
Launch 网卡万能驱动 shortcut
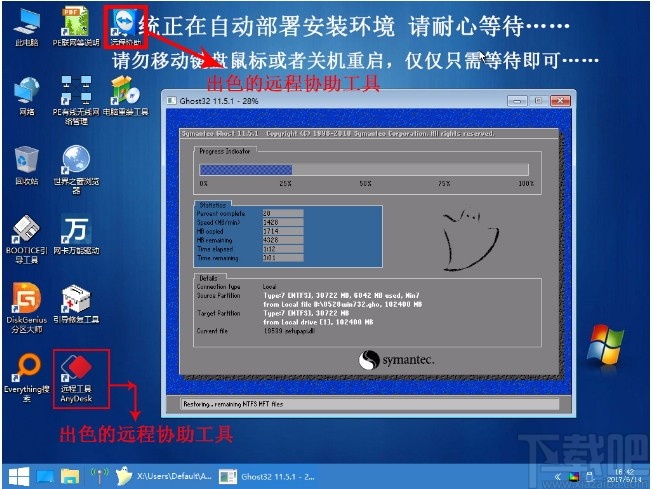76,235
